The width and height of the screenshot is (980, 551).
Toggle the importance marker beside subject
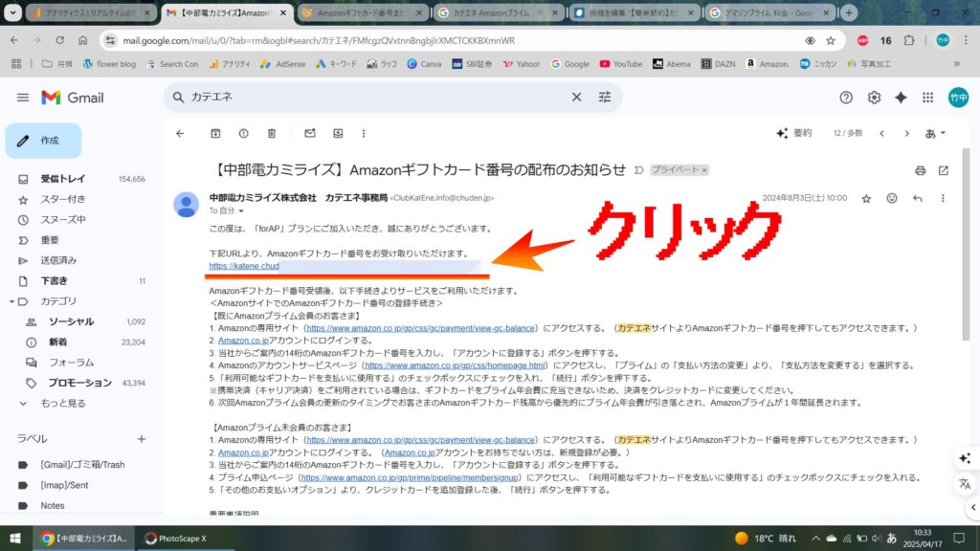point(638,170)
